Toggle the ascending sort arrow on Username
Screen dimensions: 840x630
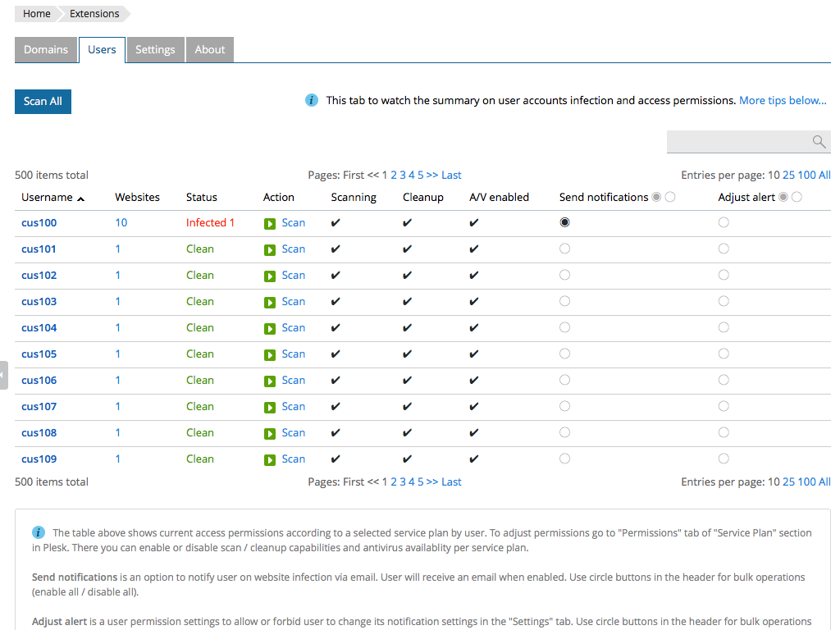click(x=80, y=198)
